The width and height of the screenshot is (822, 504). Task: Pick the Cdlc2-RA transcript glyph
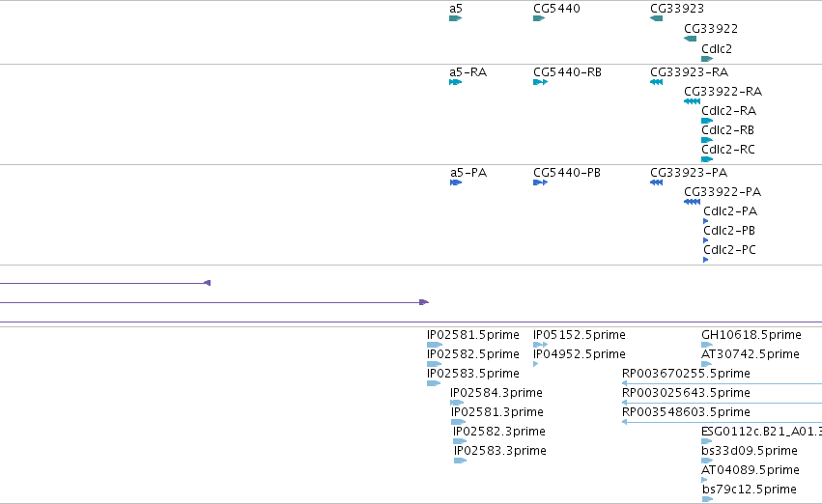707,121
